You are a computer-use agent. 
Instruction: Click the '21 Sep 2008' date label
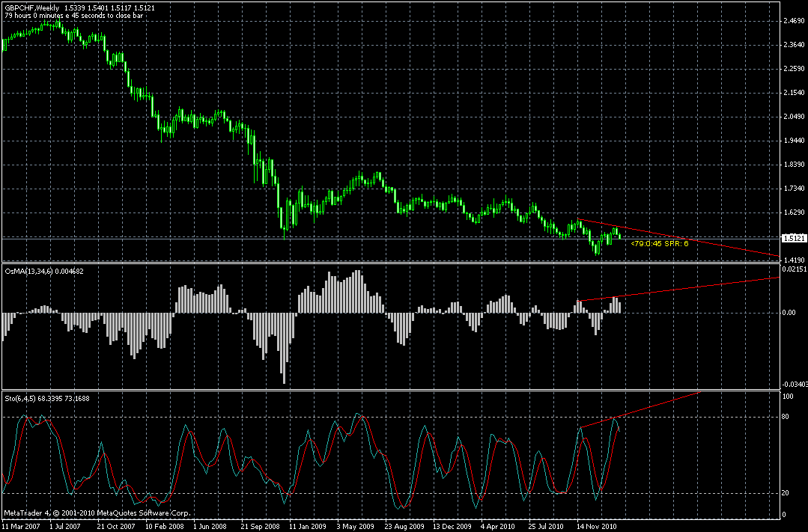pyautogui.click(x=261, y=527)
